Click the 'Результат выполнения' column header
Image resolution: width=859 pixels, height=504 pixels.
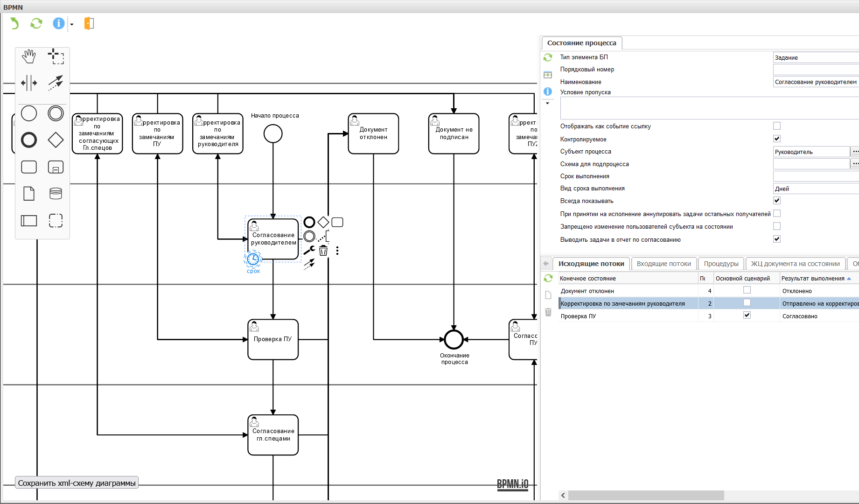813,279
